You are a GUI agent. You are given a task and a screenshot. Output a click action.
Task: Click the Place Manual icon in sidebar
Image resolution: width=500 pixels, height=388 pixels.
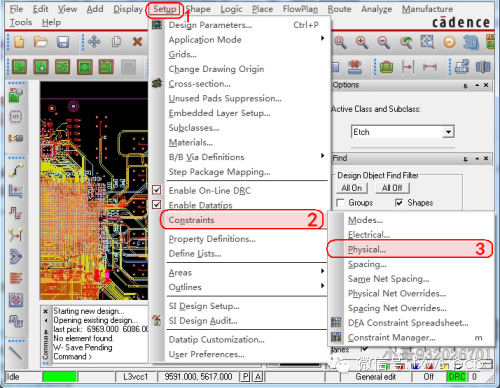pos(16,95)
